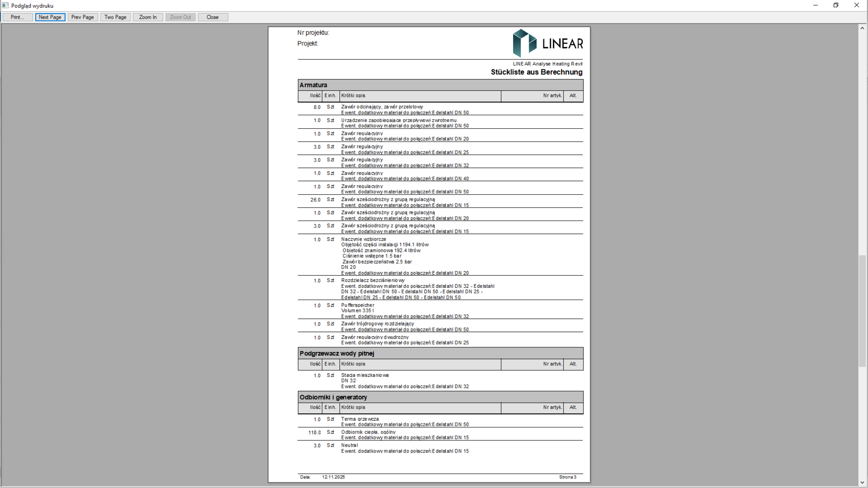Open the window system menu icon
The height and width of the screenshot is (488, 868).
pyautogui.click(x=5, y=5)
